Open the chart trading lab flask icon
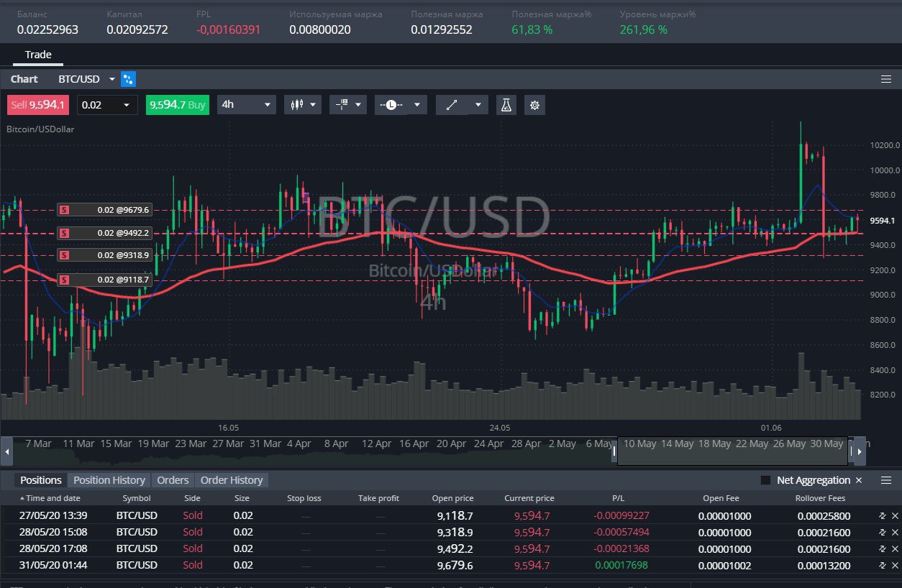The height and width of the screenshot is (588, 902). click(506, 105)
